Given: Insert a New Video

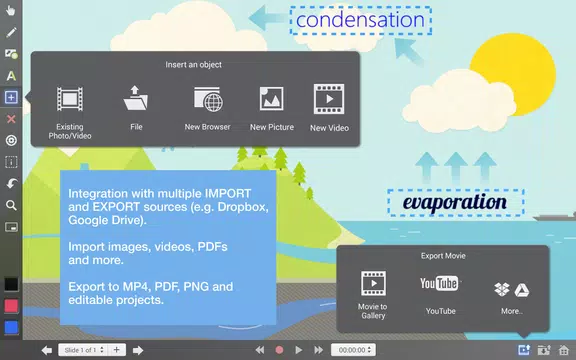Looking at the screenshot, I should tap(329, 108).
